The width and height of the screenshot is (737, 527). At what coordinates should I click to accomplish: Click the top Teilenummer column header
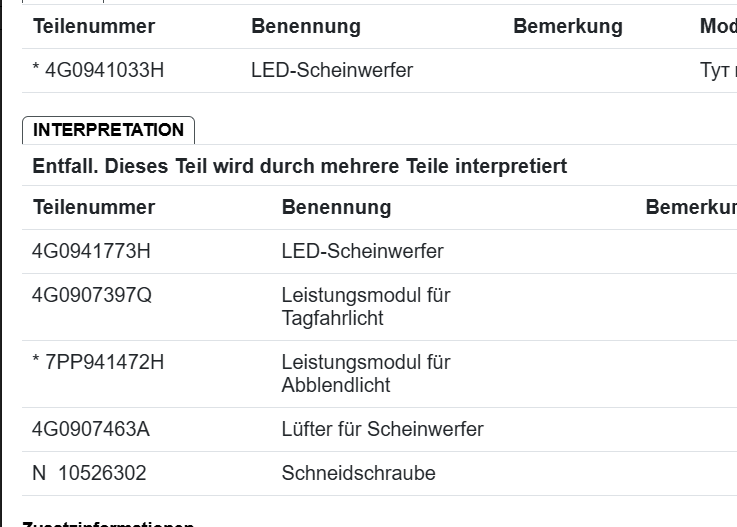point(94,26)
